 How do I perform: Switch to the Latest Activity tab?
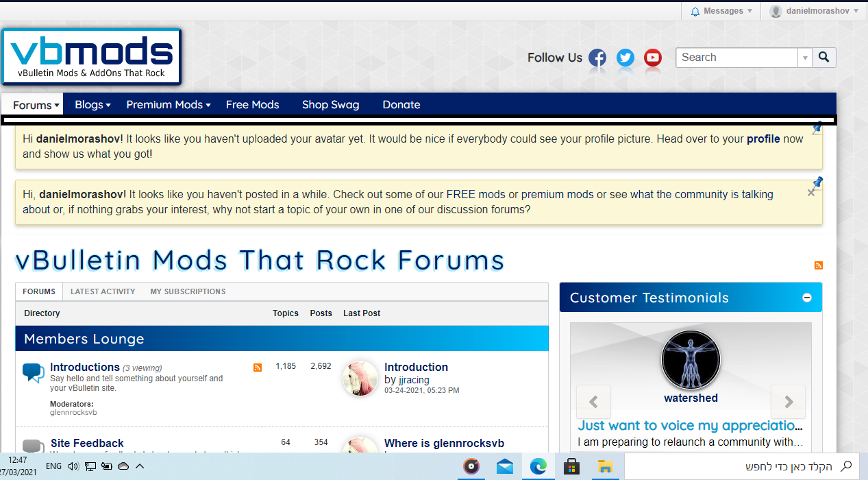[x=103, y=291]
